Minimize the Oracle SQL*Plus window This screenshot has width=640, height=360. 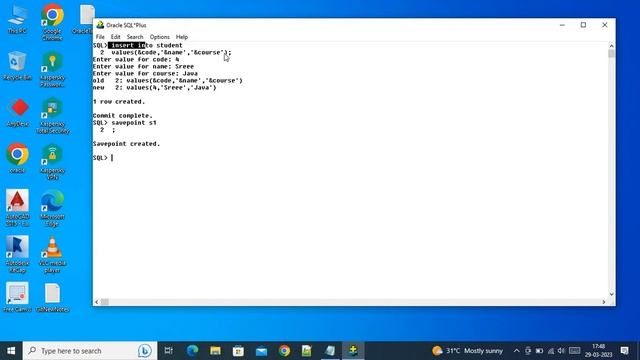[562, 25]
